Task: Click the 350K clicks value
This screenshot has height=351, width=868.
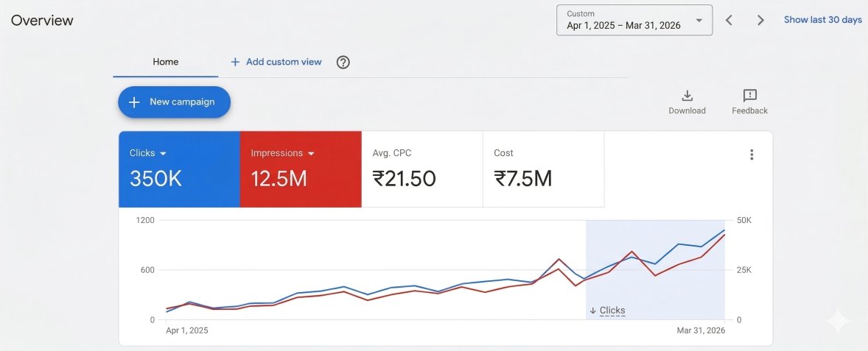Action: click(x=155, y=179)
